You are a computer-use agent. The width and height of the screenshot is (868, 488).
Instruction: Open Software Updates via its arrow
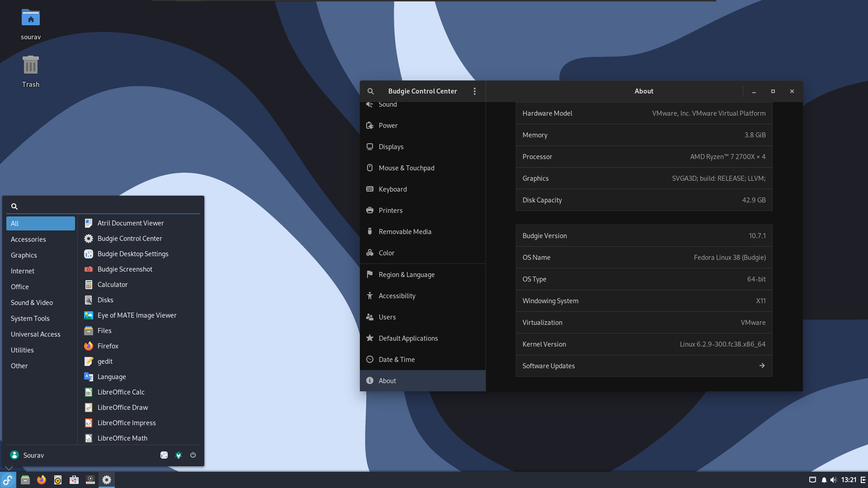pos(762,366)
